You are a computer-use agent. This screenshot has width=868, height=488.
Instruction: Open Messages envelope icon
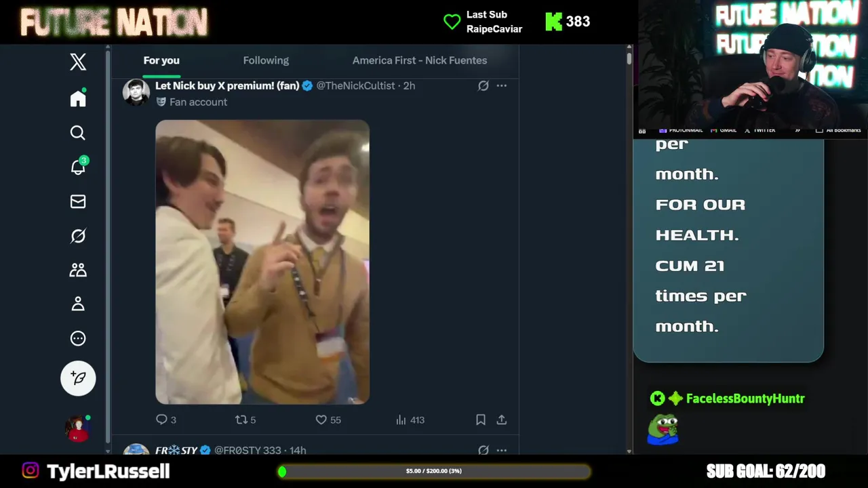coord(78,201)
